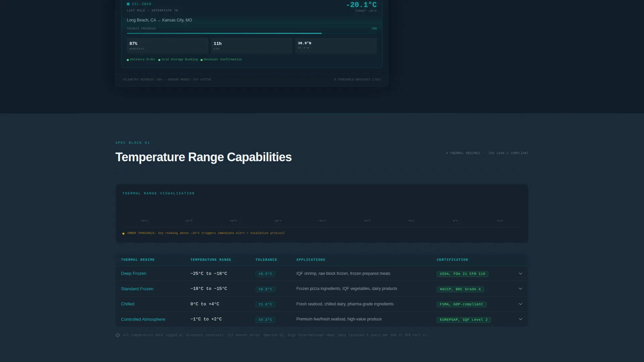Click the Applications column header
The width and height of the screenshot is (644, 362).
point(311,260)
